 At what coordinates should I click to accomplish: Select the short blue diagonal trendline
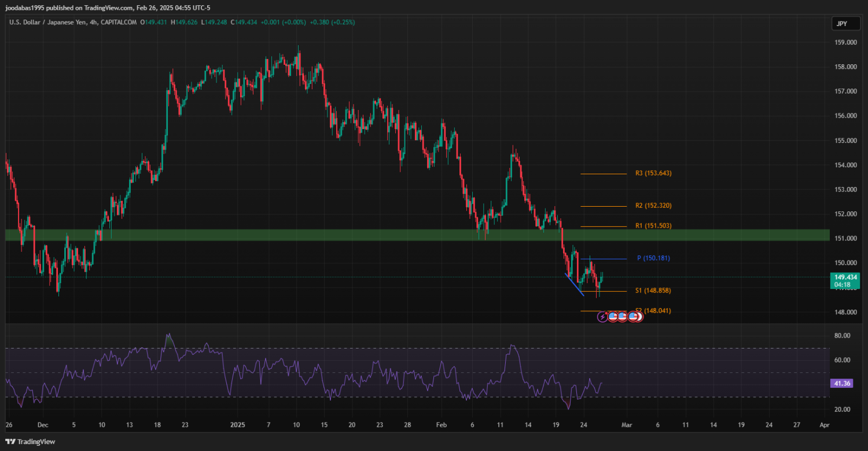click(574, 284)
